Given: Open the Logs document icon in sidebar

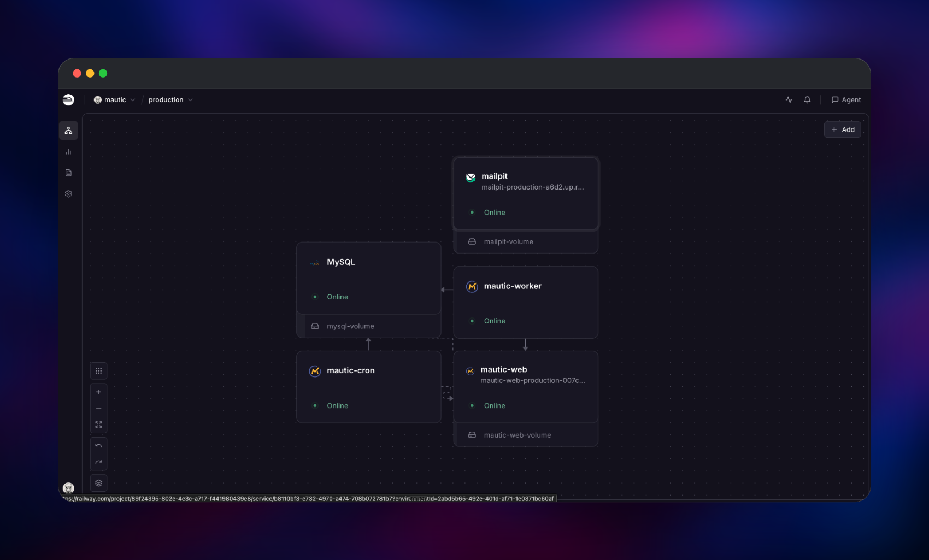Looking at the screenshot, I should pyautogui.click(x=68, y=173).
